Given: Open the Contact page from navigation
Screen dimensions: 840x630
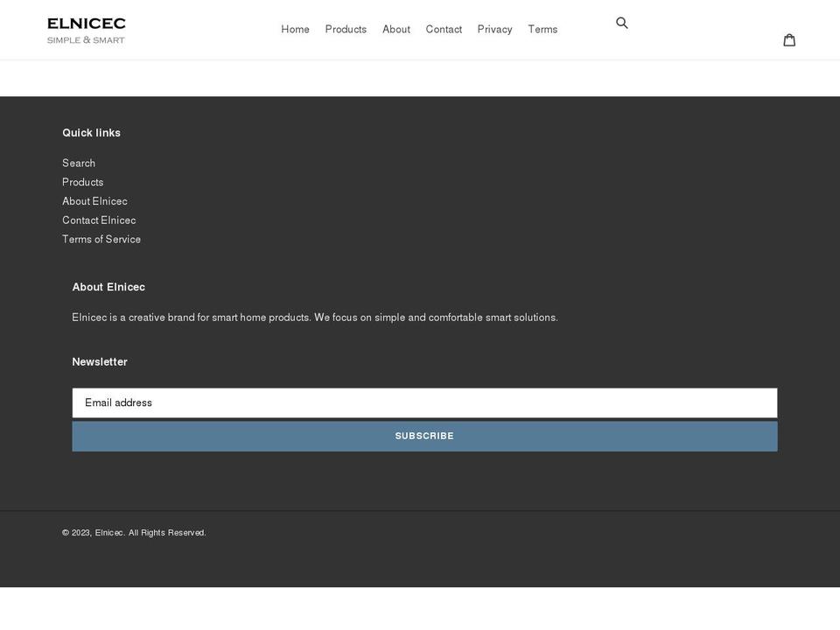Looking at the screenshot, I should coord(444,29).
